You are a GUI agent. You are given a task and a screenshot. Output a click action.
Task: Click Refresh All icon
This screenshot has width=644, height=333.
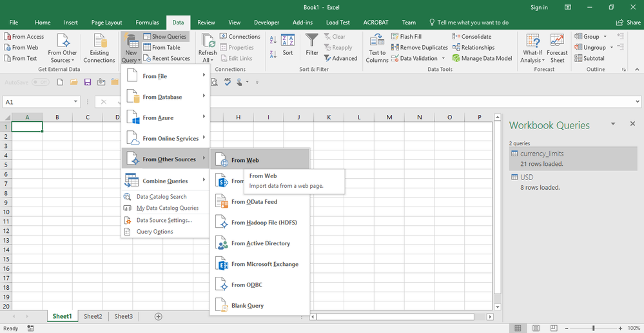coord(208,41)
